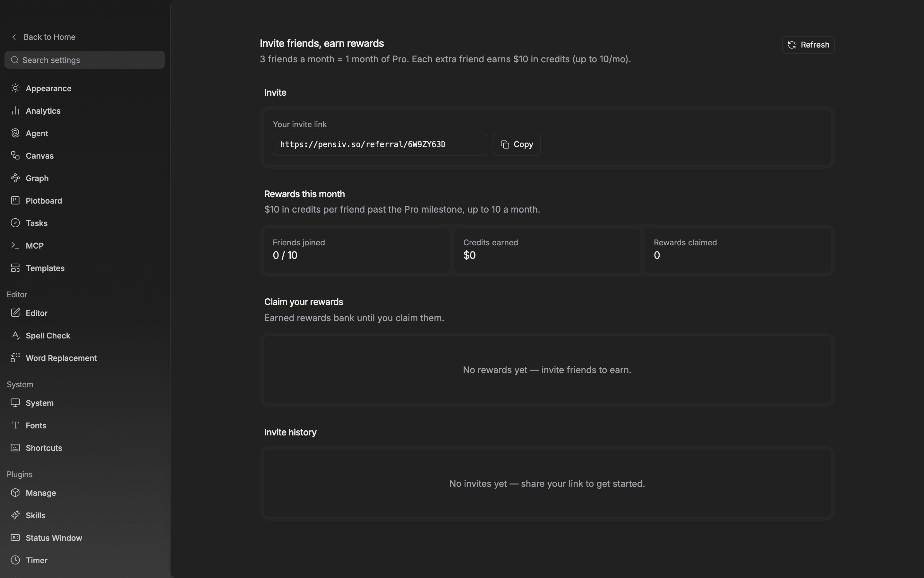Screen dimensions: 924x578
Task: Click the Manage plugins box icon
Action: 15,493
